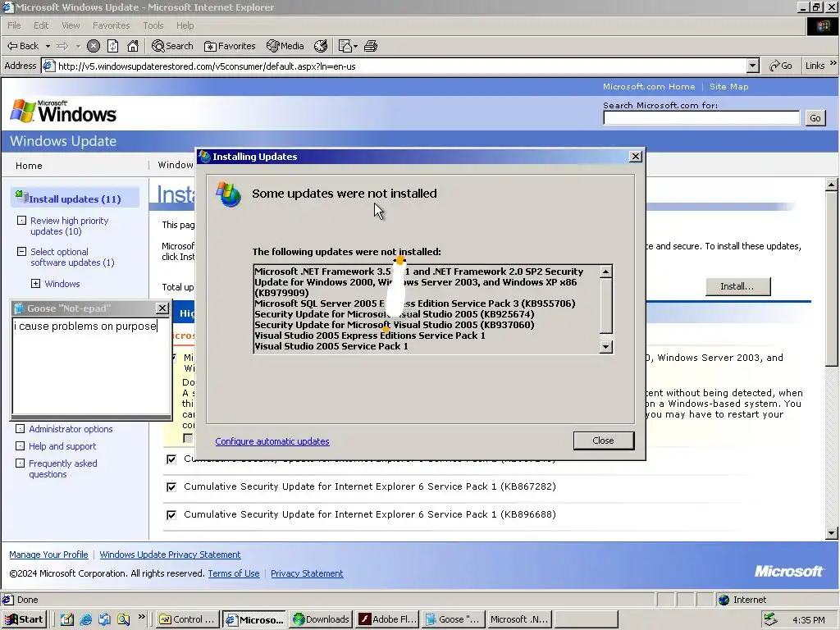
Task: Click the Site Map link
Action: tap(728, 86)
